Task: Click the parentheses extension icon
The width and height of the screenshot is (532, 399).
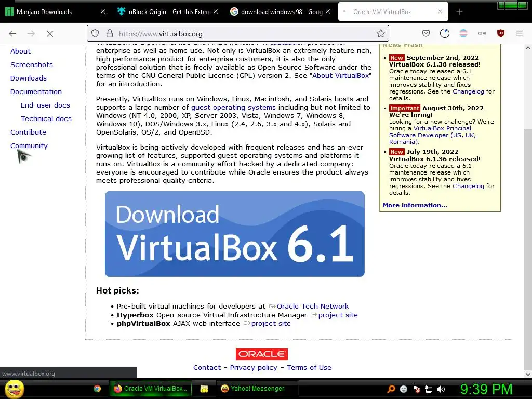Action: point(482,33)
